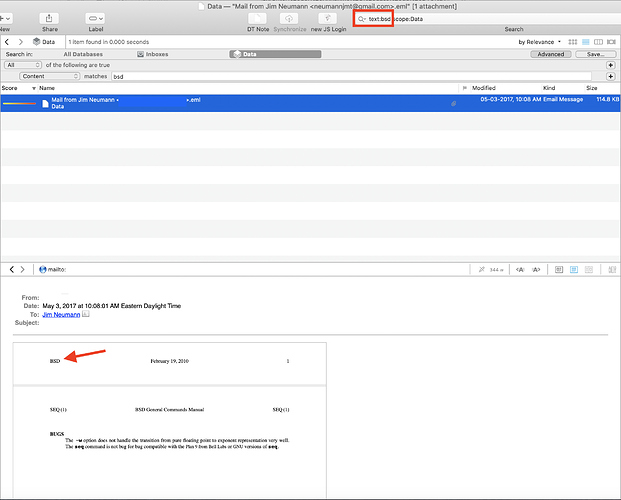The height and width of the screenshot is (500, 621).
Task: Click the Data database path icon
Action: click(36, 42)
